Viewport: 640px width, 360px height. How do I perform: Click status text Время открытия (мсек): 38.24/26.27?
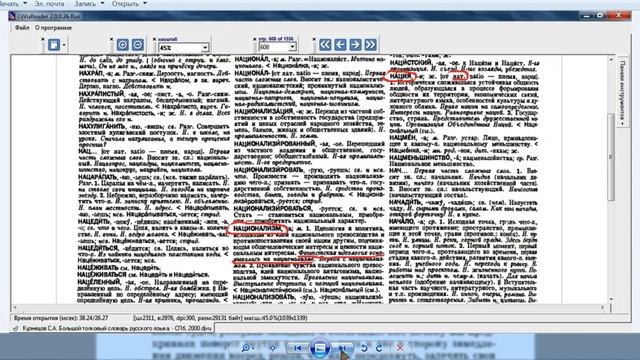pos(61,318)
